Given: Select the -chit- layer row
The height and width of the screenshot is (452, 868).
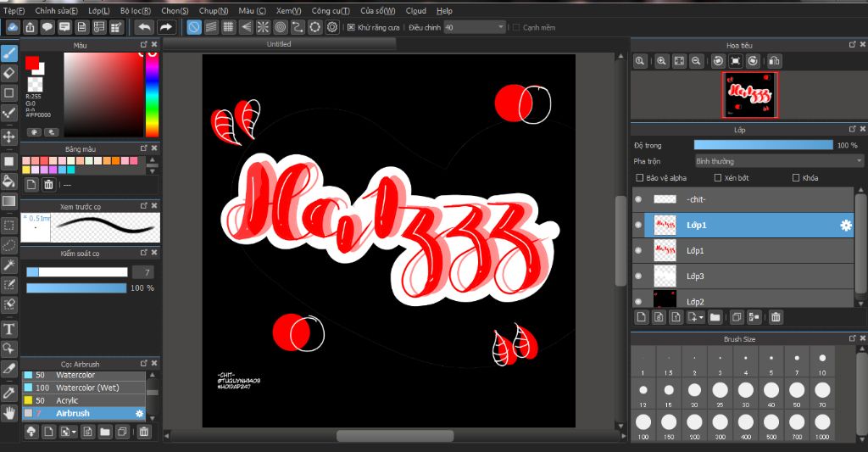Looking at the screenshot, I should coord(743,199).
